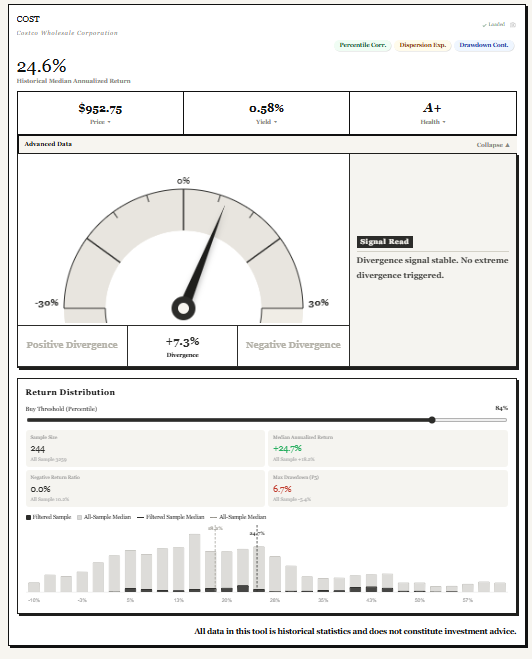Click the Buy Threshold slider handle
The width and height of the screenshot is (532, 659).
click(x=432, y=420)
